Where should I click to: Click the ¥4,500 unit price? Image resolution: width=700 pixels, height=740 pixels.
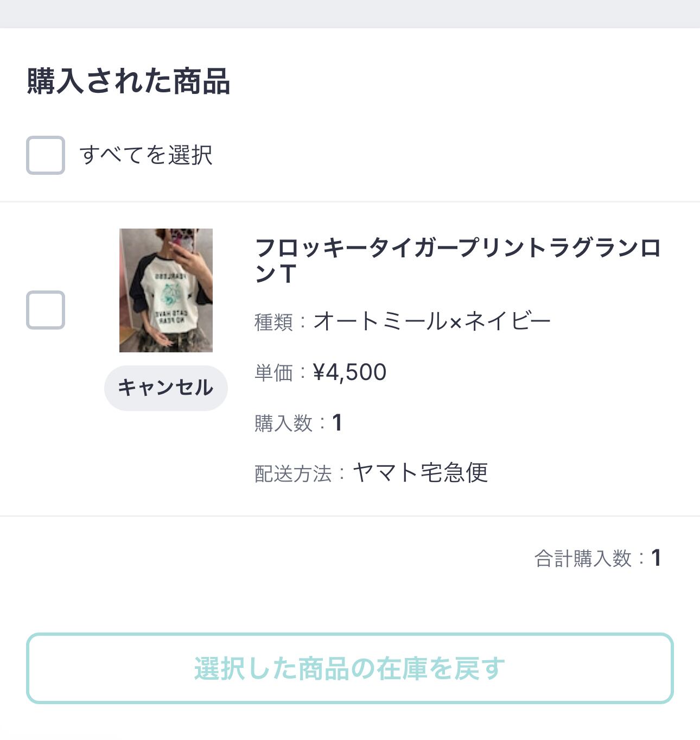[x=349, y=372]
